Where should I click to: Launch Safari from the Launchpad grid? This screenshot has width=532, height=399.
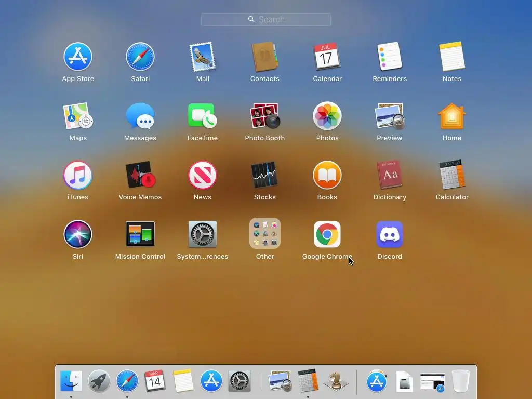point(140,57)
